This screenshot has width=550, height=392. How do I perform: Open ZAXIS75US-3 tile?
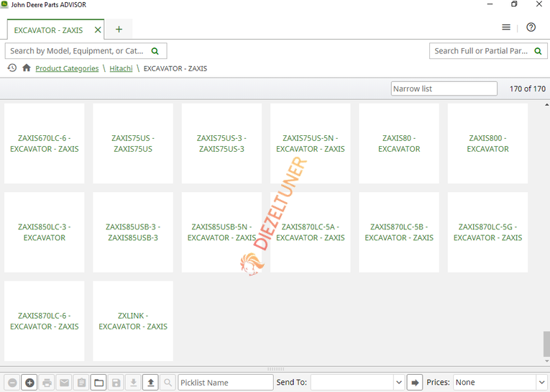(221, 144)
